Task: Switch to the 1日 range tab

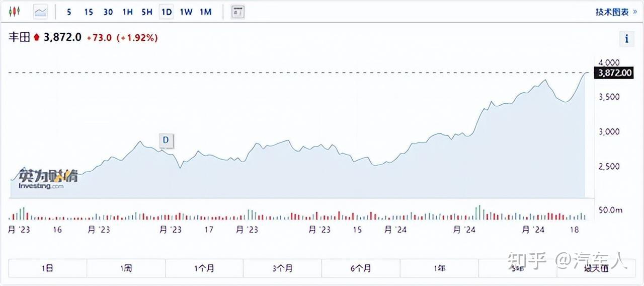Action: (47, 268)
